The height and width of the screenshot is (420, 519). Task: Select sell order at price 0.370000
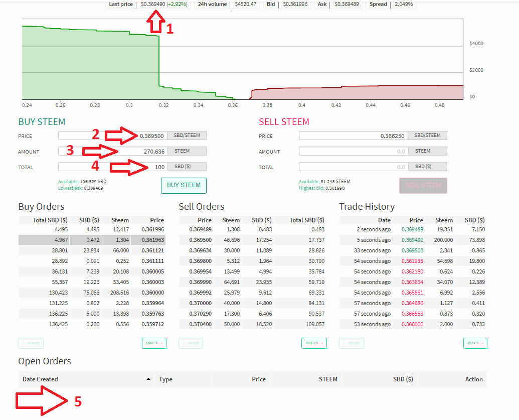[252, 303]
